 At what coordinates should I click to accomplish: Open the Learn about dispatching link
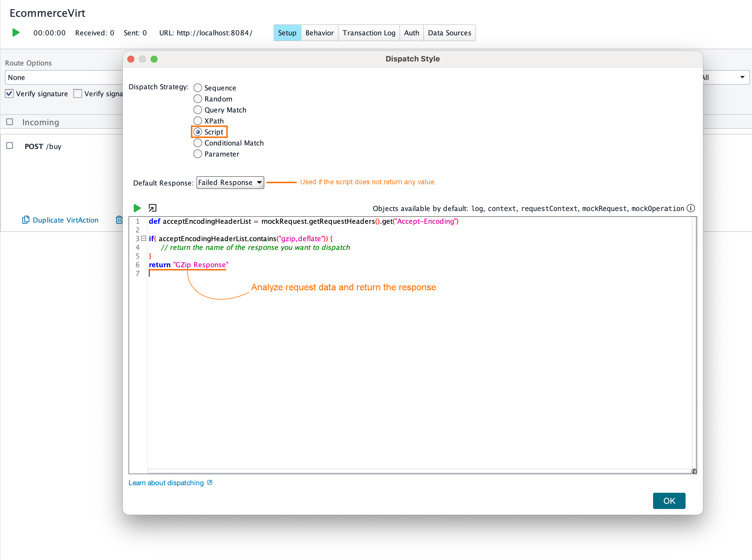click(166, 482)
